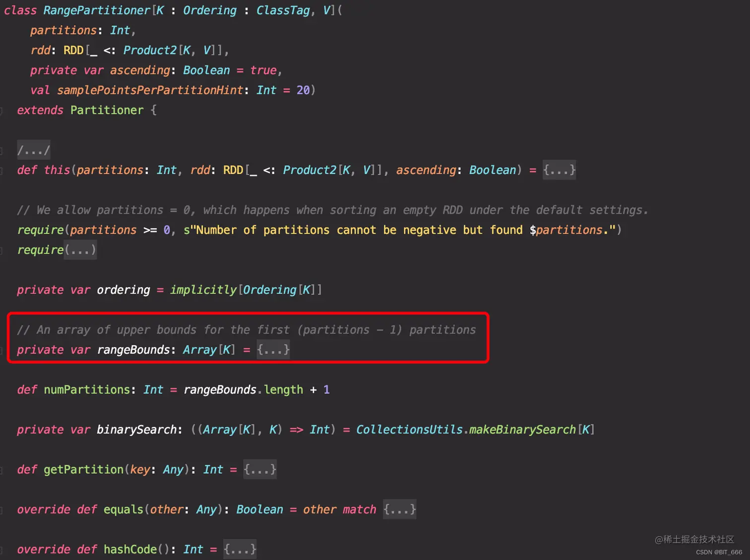Image resolution: width=750 pixels, height=560 pixels.
Task: Expand the collapsed '{...}' after hashCode
Action: click(240, 549)
